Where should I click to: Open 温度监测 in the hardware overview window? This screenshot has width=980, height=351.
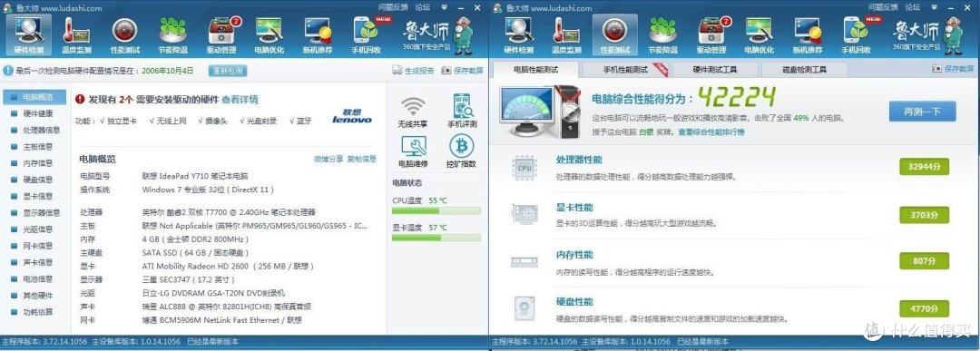click(76, 35)
